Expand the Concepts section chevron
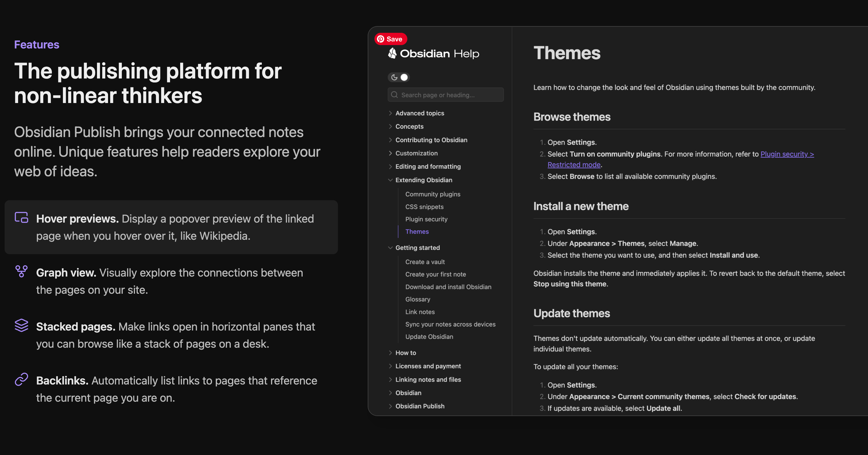The image size is (868, 455). point(390,127)
